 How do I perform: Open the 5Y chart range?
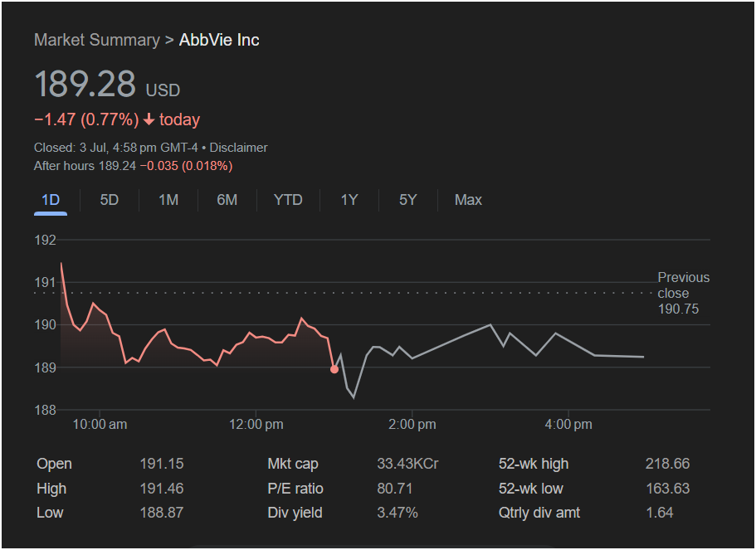click(x=408, y=200)
